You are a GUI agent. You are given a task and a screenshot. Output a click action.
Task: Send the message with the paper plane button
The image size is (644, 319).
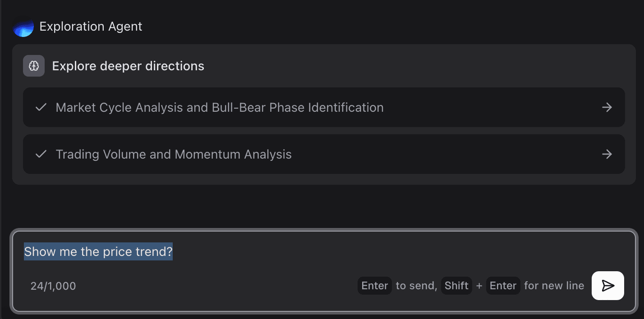(607, 286)
